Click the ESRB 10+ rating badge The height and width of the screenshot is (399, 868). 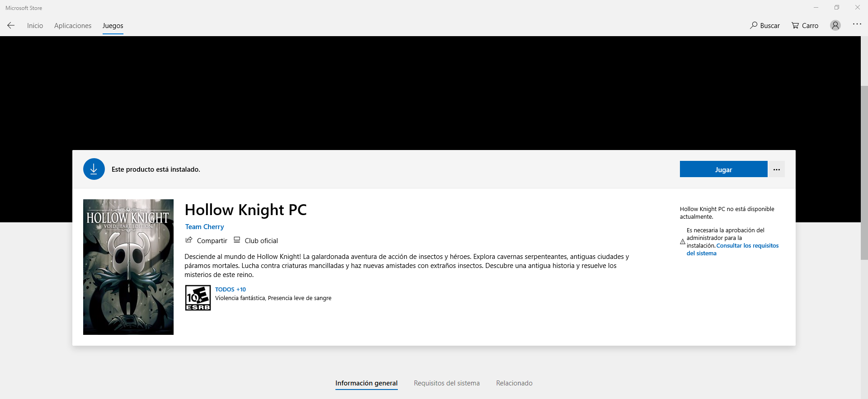tap(198, 298)
